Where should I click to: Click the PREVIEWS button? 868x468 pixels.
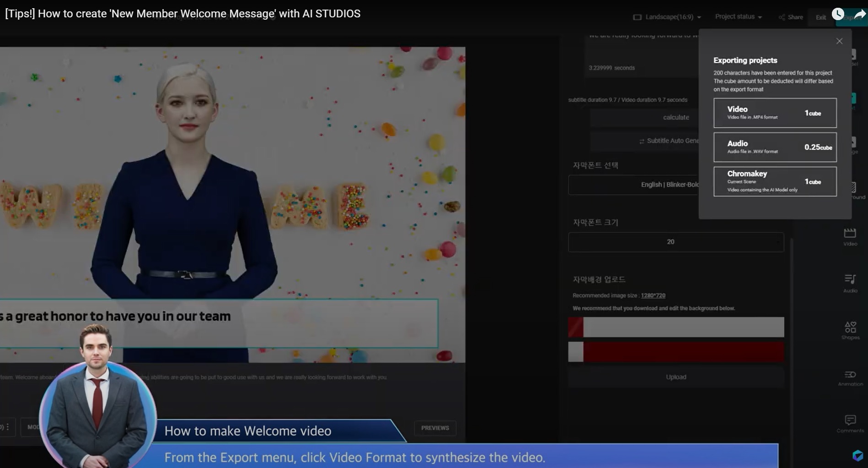pos(435,428)
